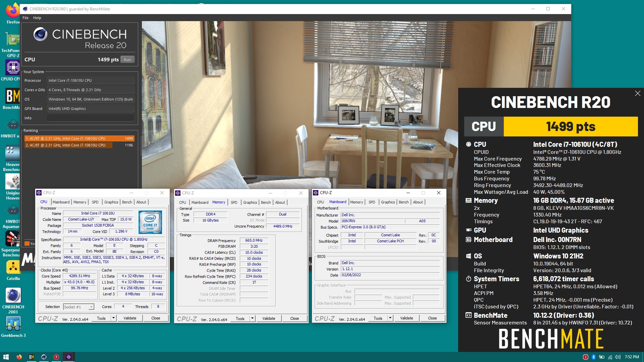Switch to Cinebench taskbar icon
This screenshot has width=644, height=362.
point(44,357)
